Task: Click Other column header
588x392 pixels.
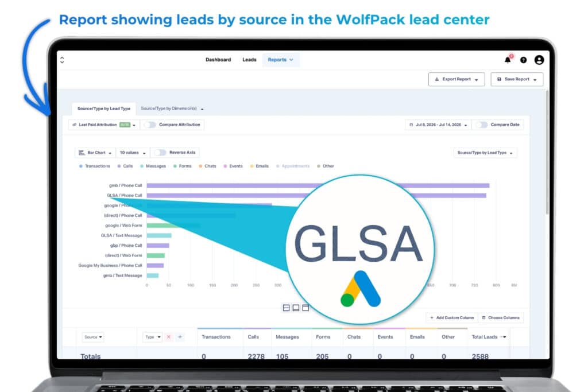Action: click(448, 337)
